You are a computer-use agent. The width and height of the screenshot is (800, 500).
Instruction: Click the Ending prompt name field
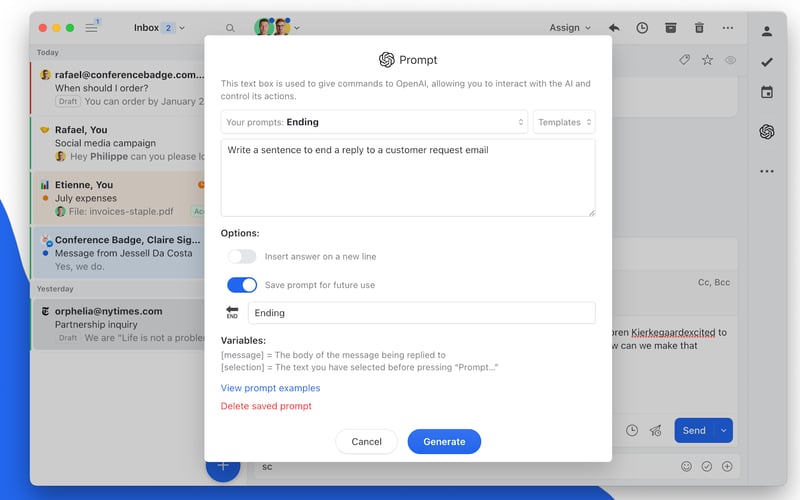[421, 313]
